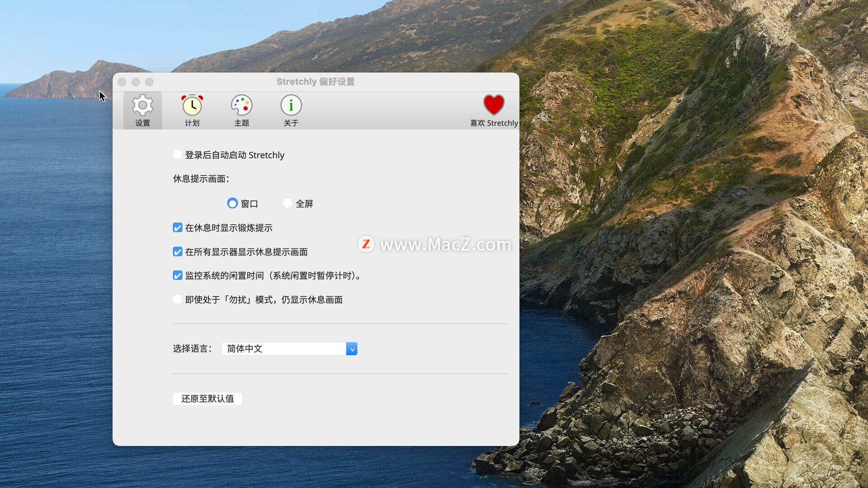Select the 窗口 radio button

pyautogui.click(x=232, y=203)
